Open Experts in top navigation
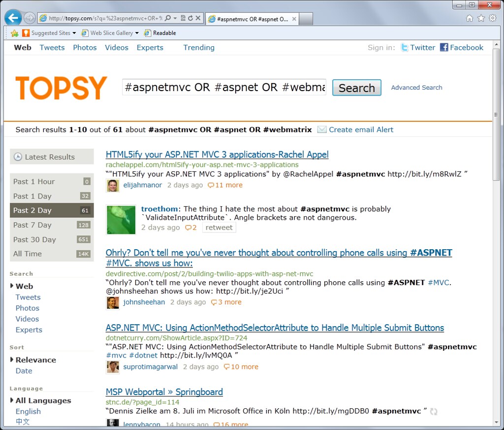Screen dimensions: 504x430 pos(150,48)
